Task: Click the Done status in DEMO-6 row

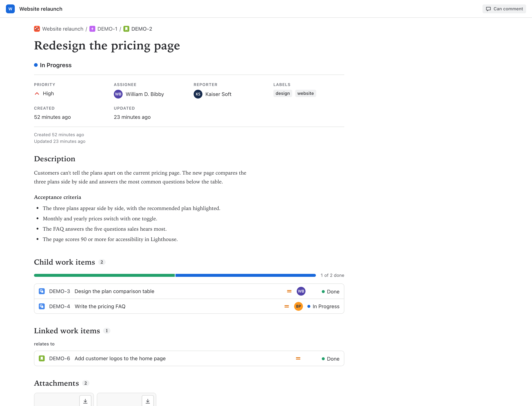Action: tap(330, 359)
